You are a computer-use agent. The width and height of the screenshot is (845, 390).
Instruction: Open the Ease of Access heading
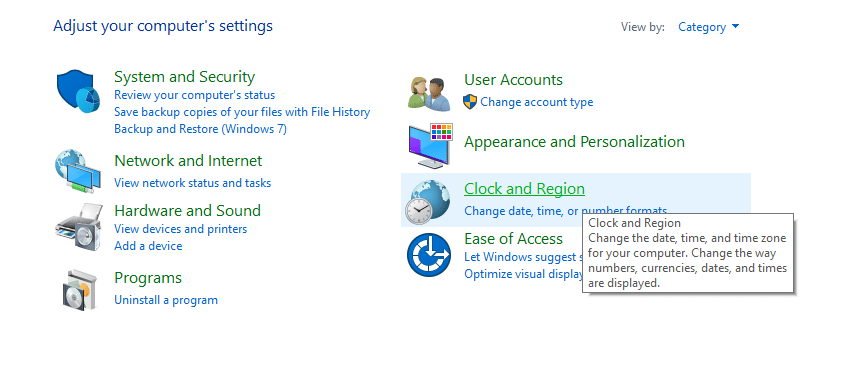pos(513,238)
